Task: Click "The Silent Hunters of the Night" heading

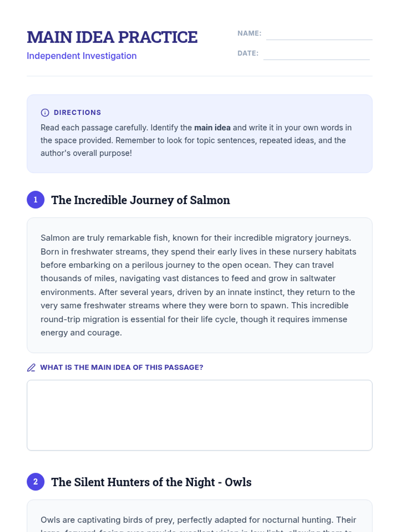Action: click(x=151, y=482)
